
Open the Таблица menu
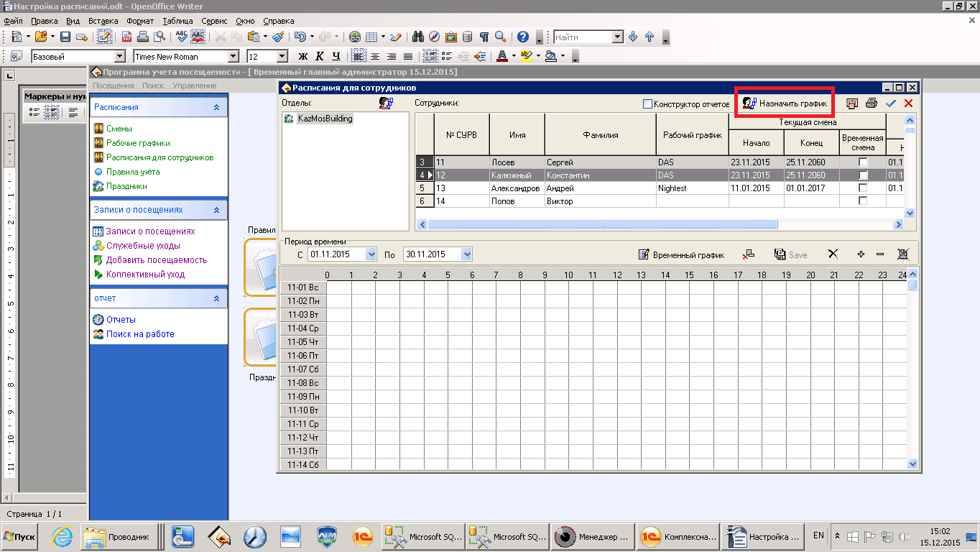point(177,21)
